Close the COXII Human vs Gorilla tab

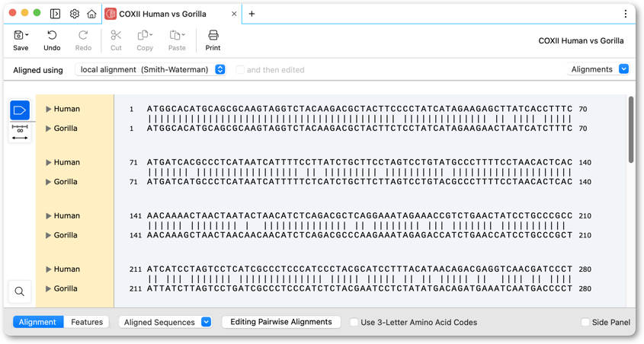[234, 14]
